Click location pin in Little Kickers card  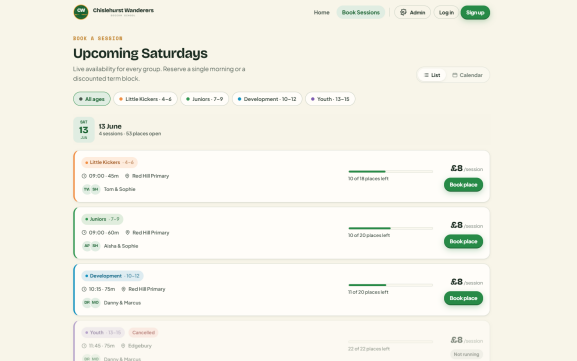[x=127, y=176]
